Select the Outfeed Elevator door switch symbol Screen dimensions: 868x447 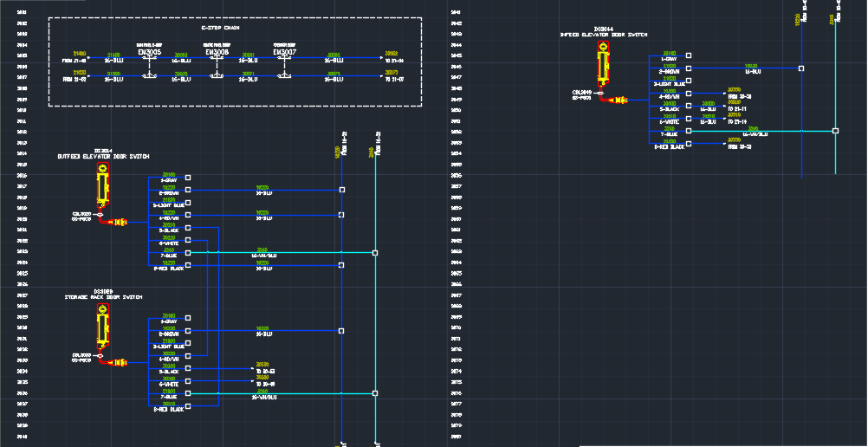(103, 187)
